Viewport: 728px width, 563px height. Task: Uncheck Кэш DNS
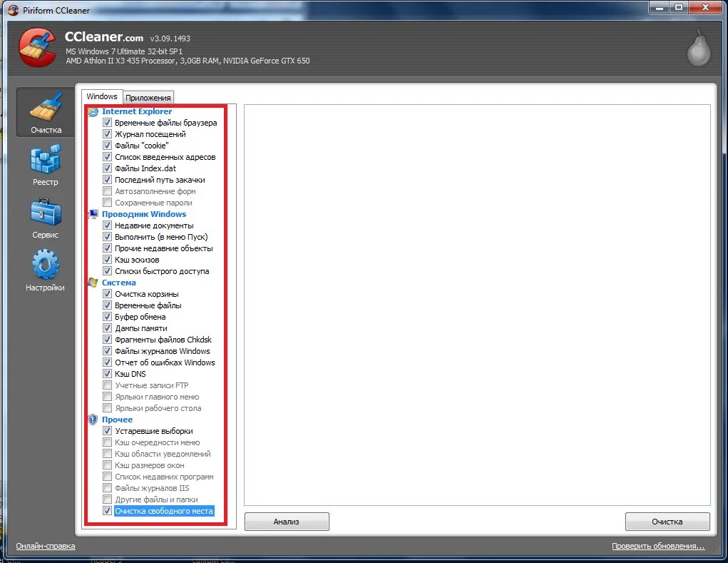(107, 374)
